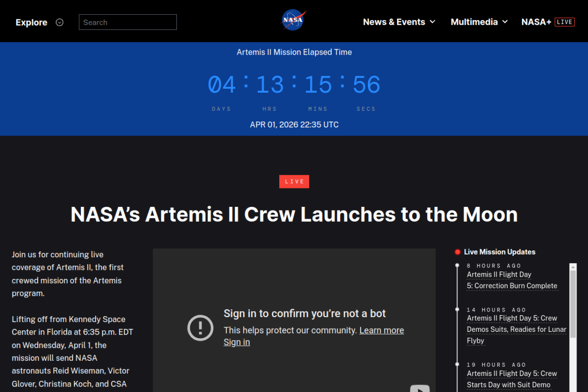Open the Explore menu circle chevron
Viewport: 588px width, 392px height.
tap(59, 23)
